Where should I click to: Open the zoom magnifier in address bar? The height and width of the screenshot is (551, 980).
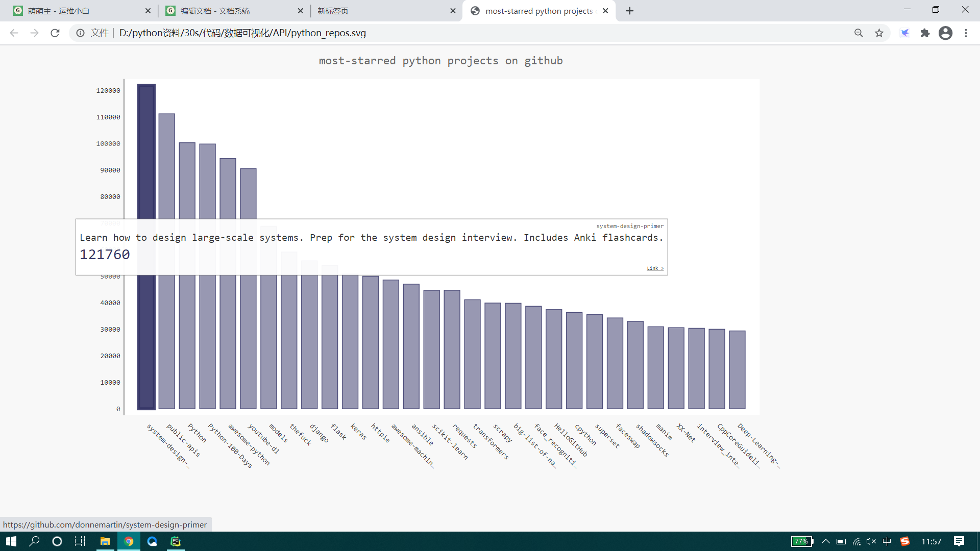pyautogui.click(x=859, y=33)
